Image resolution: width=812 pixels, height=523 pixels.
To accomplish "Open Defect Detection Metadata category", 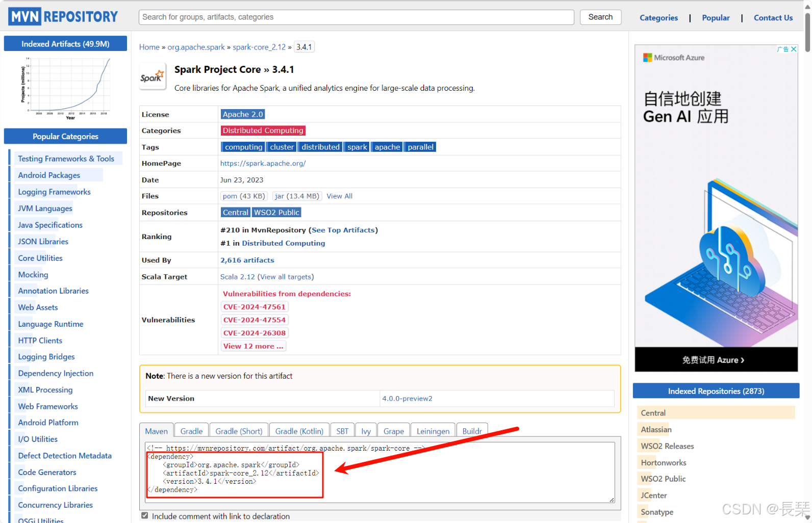I will 65,455.
